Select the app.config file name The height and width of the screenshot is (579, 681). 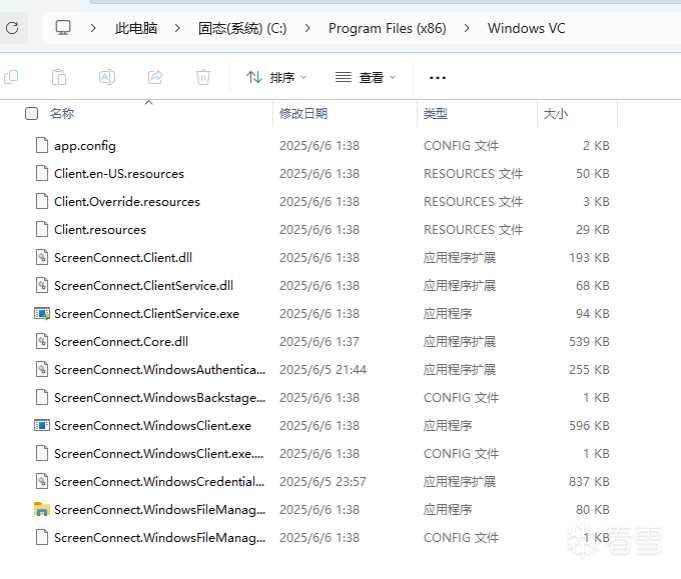click(x=85, y=146)
